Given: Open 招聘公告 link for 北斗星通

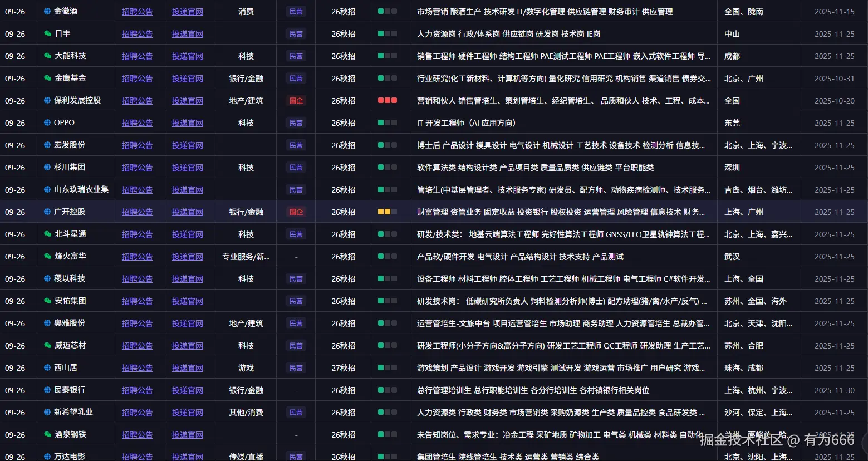Looking at the screenshot, I should [138, 234].
